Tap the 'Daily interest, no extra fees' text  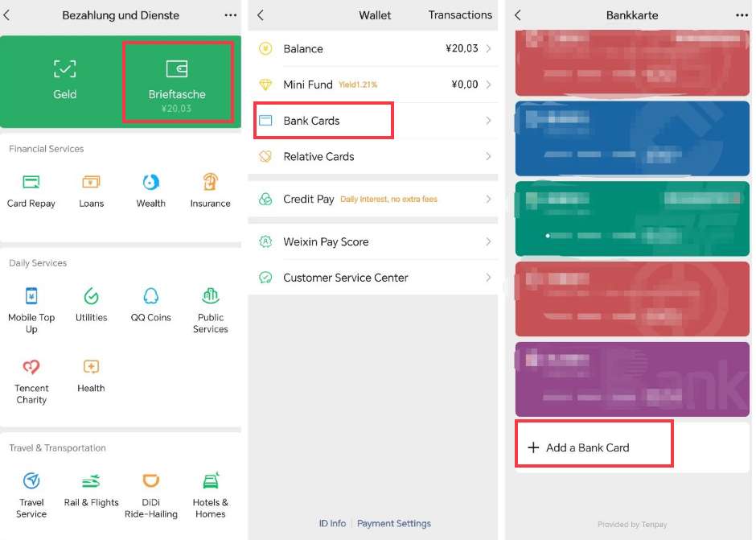388,200
